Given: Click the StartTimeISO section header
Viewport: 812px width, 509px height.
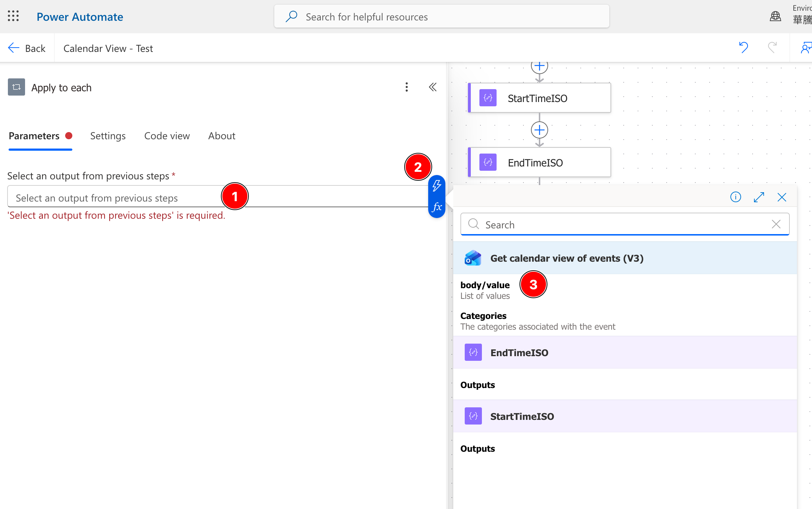Looking at the screenshot, I should [625, 416].
